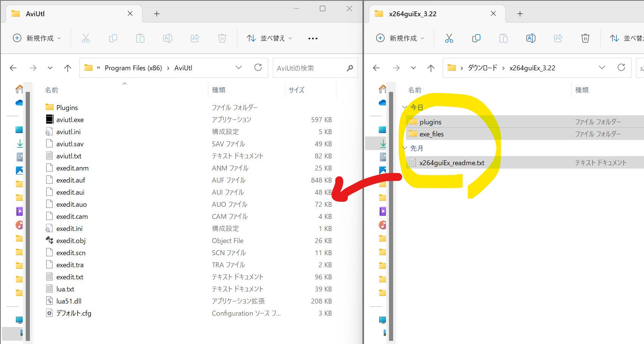Expand recent locations chevron in AviUtl window
The height and width of the screenshot is (344, 644).
50,68
